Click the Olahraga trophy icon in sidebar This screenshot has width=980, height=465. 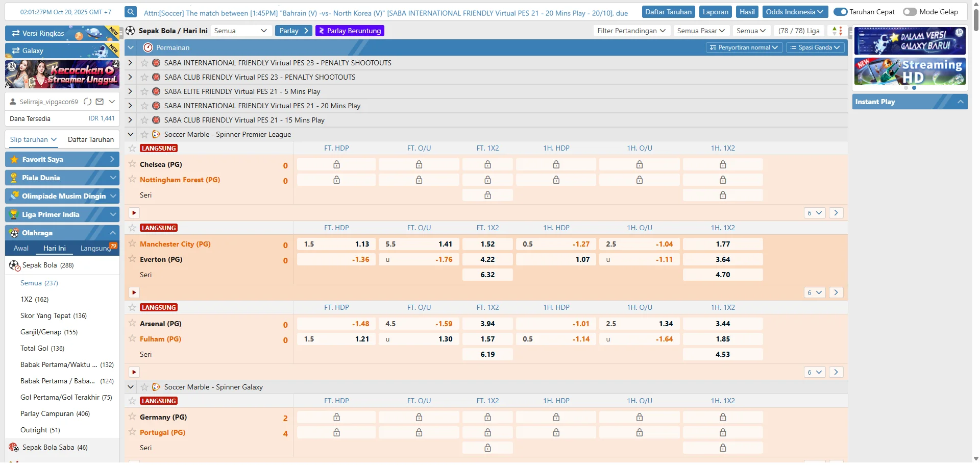[14, 233]
